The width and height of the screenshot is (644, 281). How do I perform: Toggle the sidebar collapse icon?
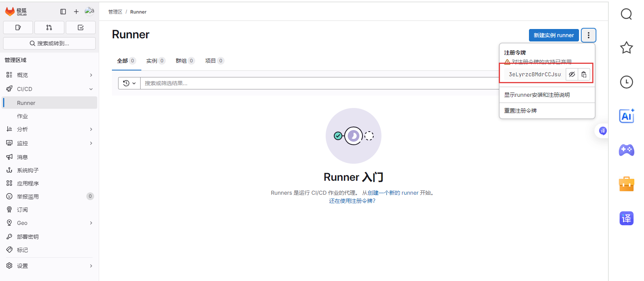pyautogui.click(x=63, y=12)
